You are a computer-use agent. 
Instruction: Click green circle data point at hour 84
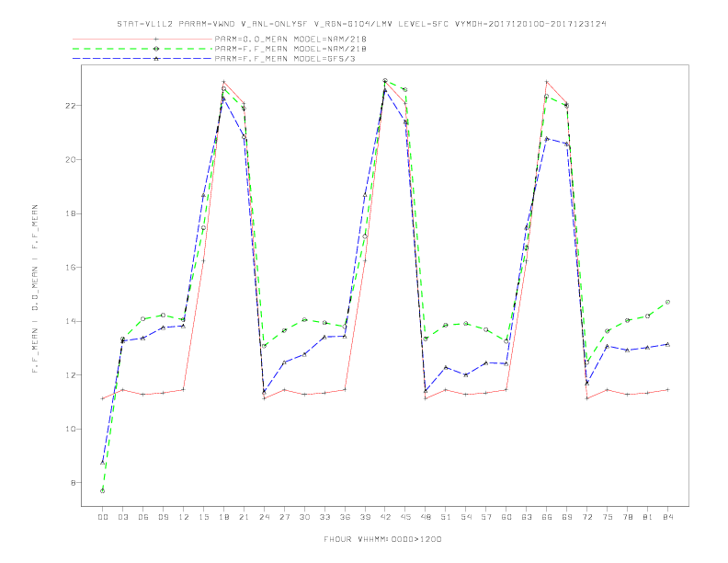667,302
